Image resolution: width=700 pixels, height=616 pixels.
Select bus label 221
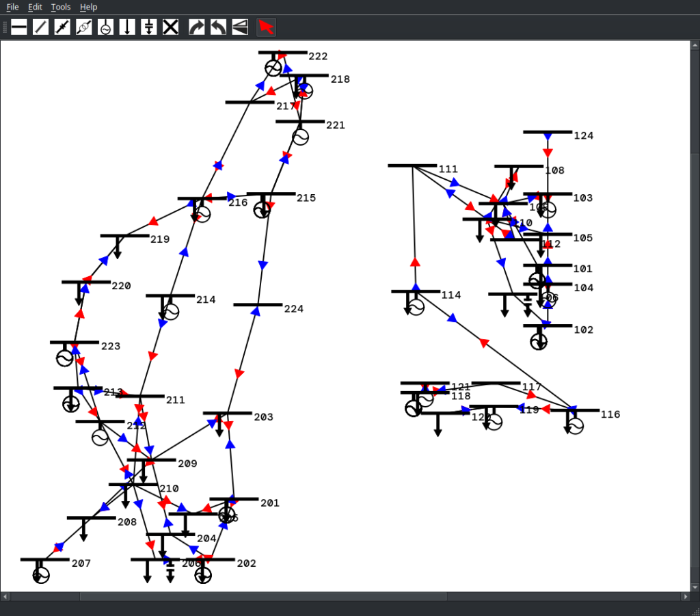[335, 125]
